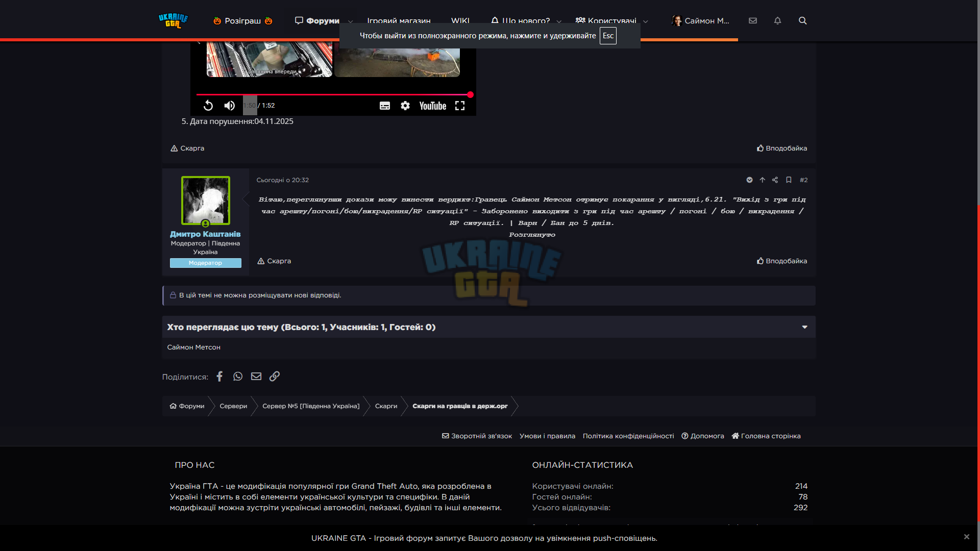Screen dimensions: 980x551
Task: Open the search magnifier in header
Action: point(802,20)
